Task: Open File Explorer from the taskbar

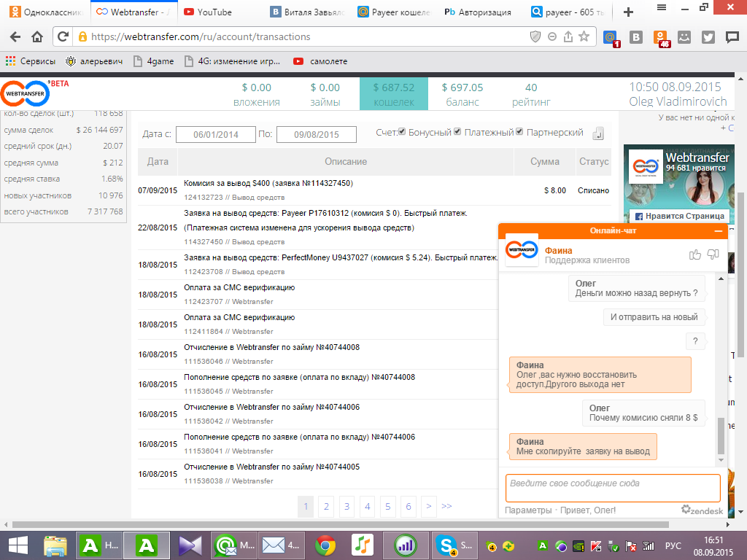Action: click(55, 545)
